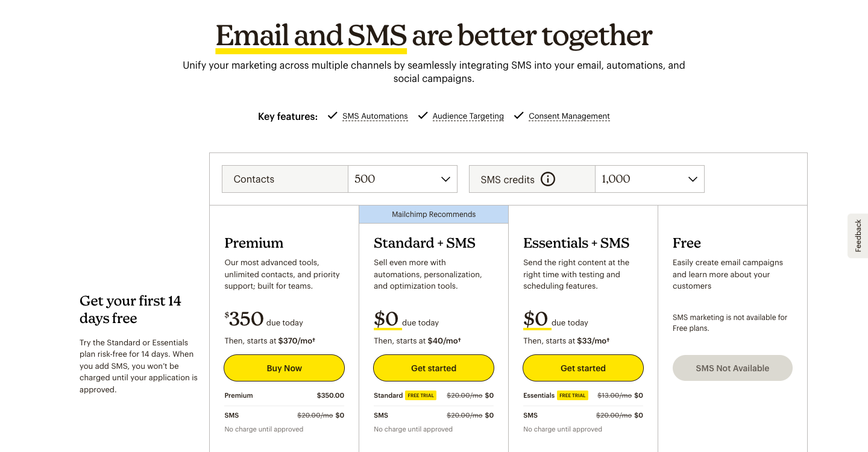The height and width of the screenshot is (452, 868).
Task: Click Get started under Essentials + SMS
Action: pos(583,368)
